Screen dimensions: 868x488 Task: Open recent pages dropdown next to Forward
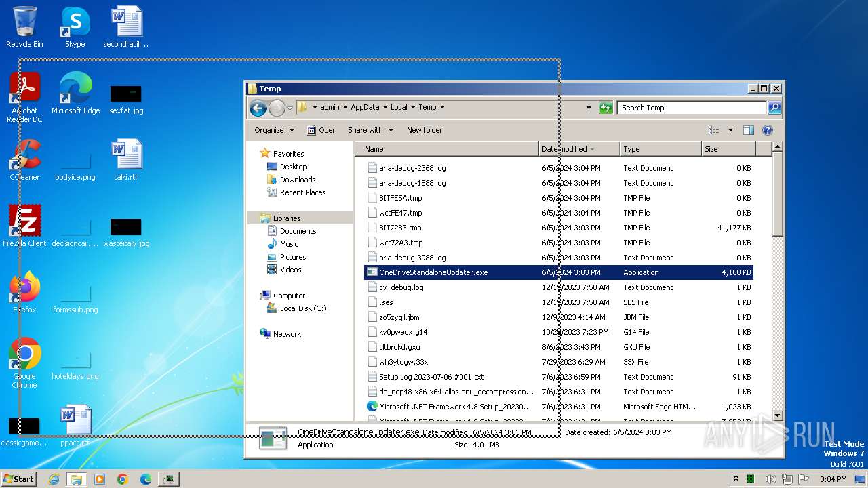290,108
